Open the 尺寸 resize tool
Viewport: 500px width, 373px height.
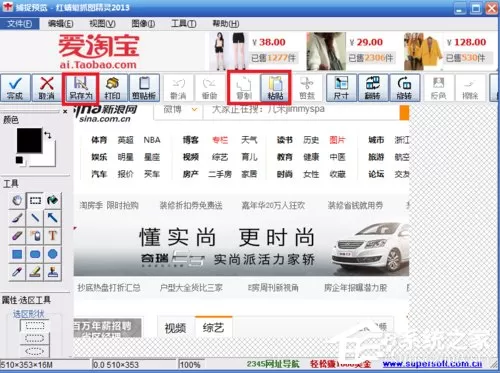[341, 88]
